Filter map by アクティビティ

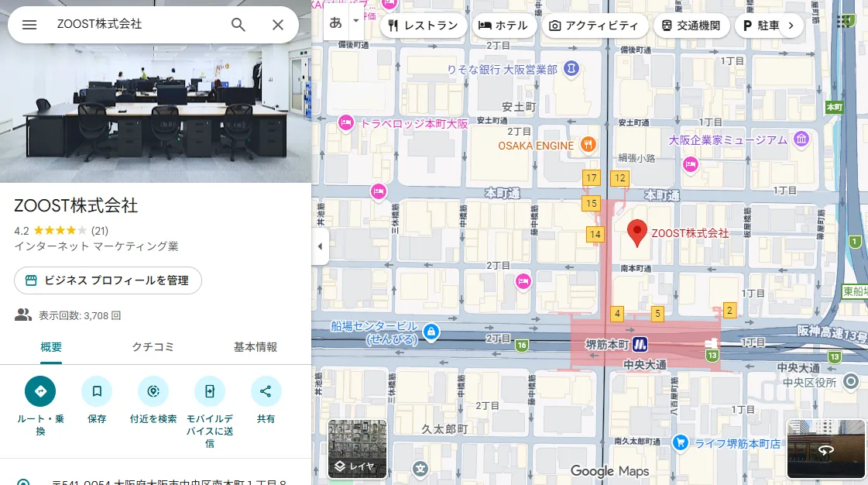tap(595, 26)
